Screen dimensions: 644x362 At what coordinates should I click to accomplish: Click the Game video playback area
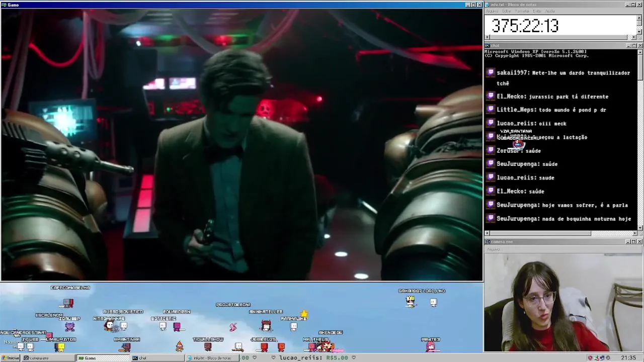pyautogui.click(x=242, y=144)
